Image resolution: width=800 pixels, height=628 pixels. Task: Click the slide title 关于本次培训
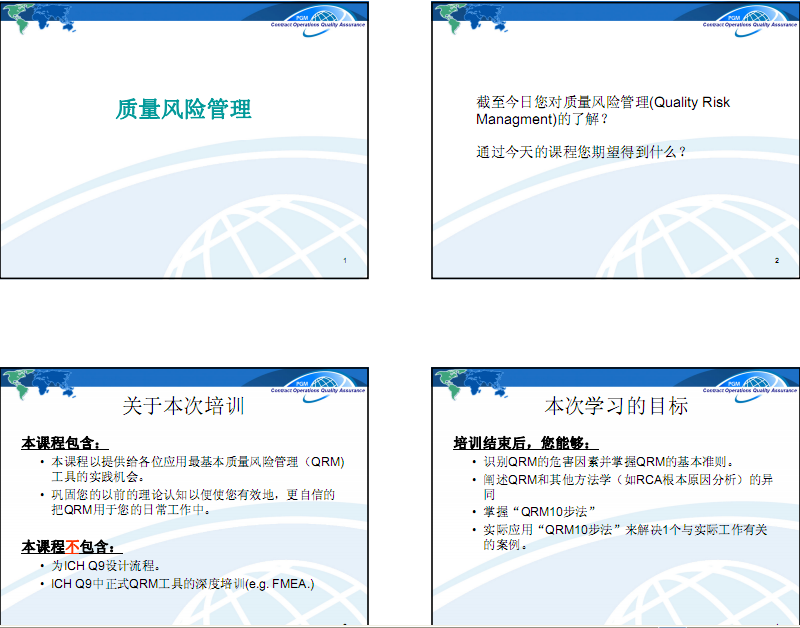pyautogui.click(x=184, y=406)
